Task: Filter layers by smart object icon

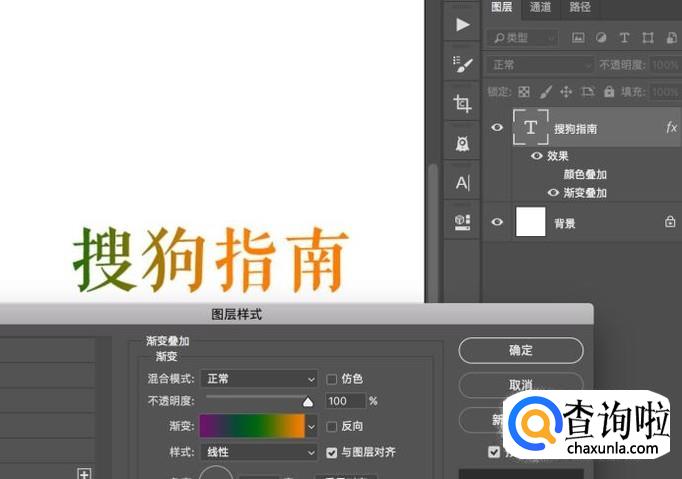Action: click(x=672, y=38)
